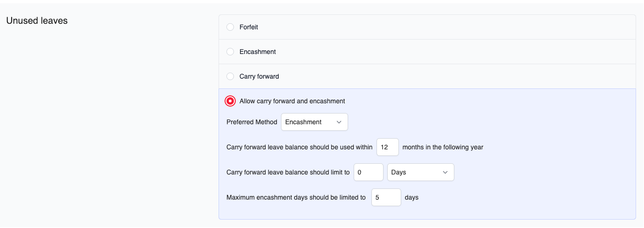Click 'months in the following year' text

[x=443, y=147]
